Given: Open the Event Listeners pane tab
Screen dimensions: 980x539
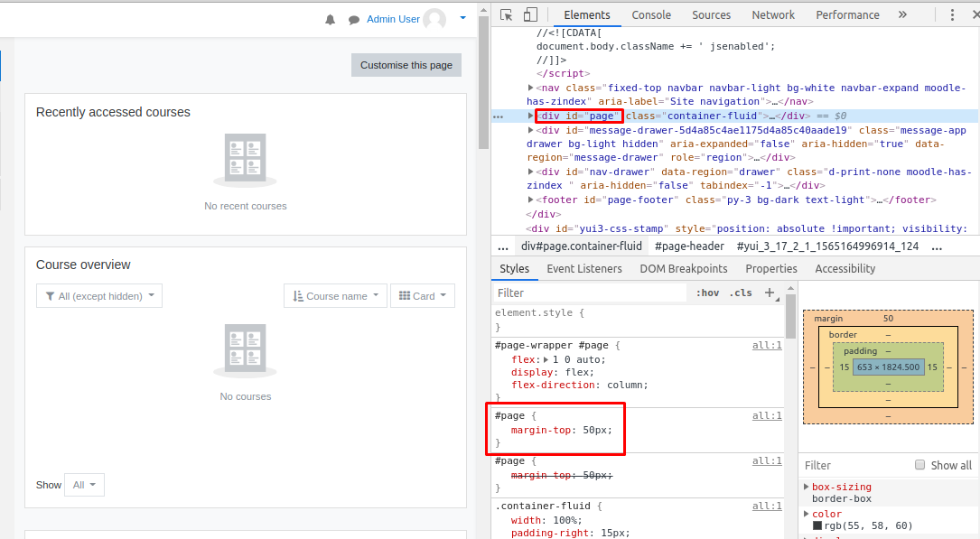Looking at the screenshot, I should click(x=584, y=268).
